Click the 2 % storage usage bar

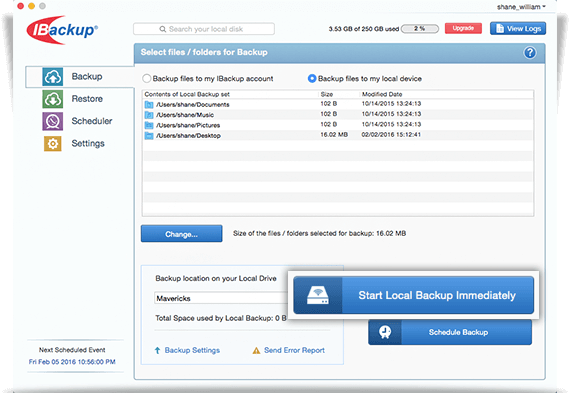pos(420,28)
